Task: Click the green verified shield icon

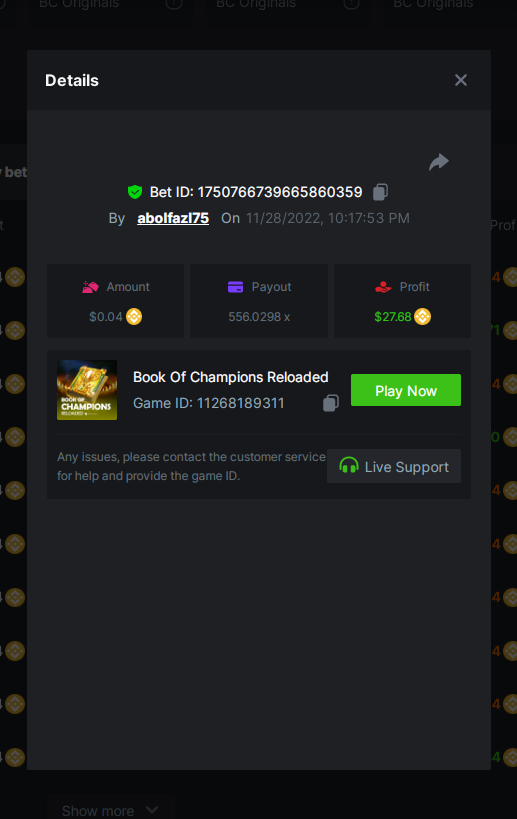Action: tap(135, 192)
